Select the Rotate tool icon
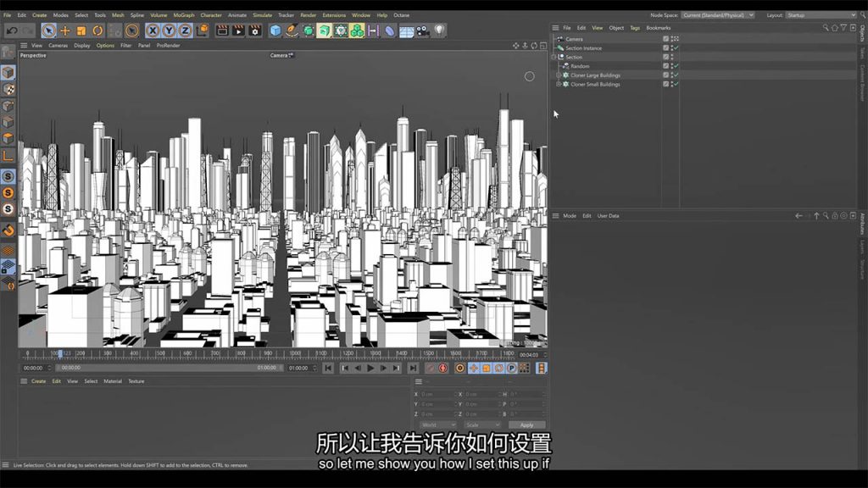This screenshot has width=868, height=488. (x=97, y=30)
